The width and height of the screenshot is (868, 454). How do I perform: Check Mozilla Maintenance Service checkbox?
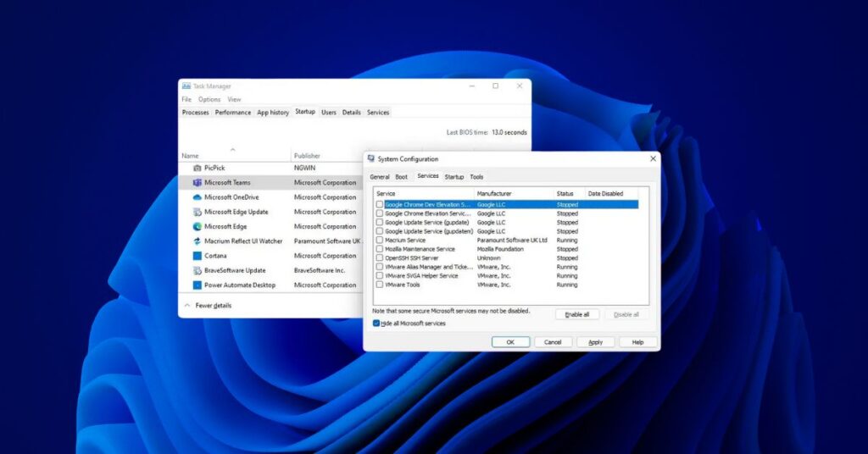tap(379, 249)
